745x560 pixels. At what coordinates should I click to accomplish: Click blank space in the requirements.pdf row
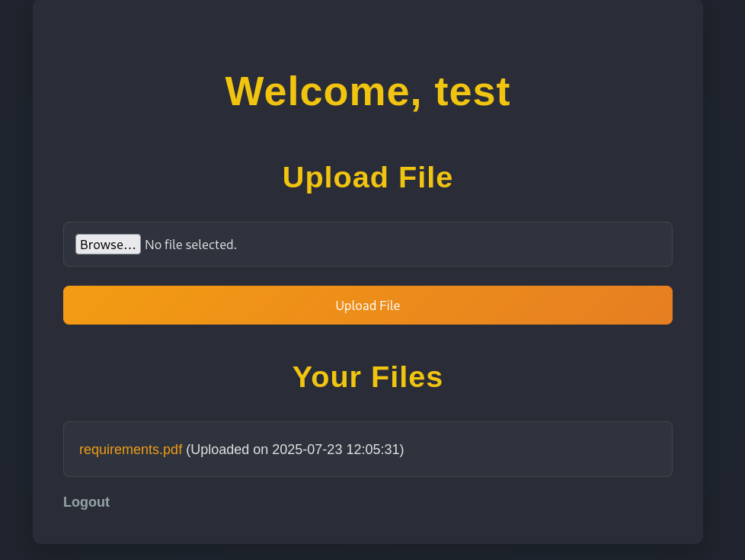coord(533,450)
